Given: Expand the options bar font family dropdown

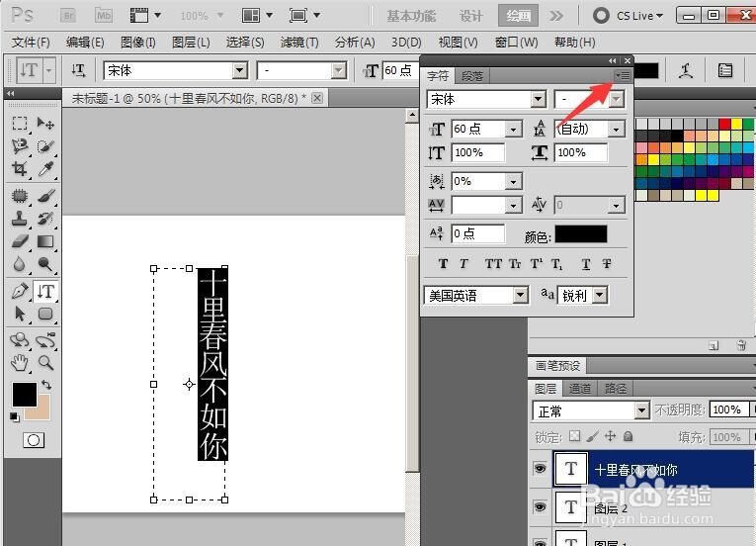Looking at the screenshot, I should (x=239, y=71).
